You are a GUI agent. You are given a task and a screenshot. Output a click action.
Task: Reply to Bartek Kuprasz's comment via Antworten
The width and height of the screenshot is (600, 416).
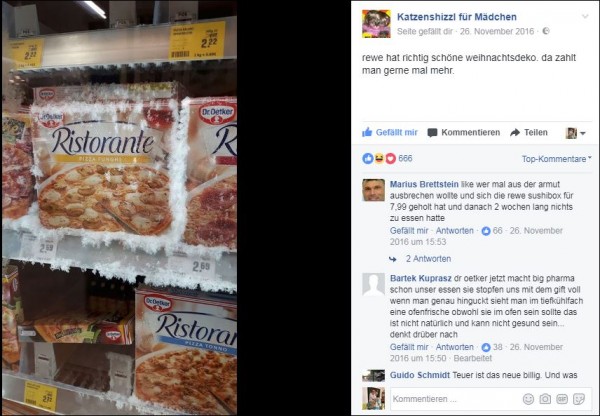[455, 347]
